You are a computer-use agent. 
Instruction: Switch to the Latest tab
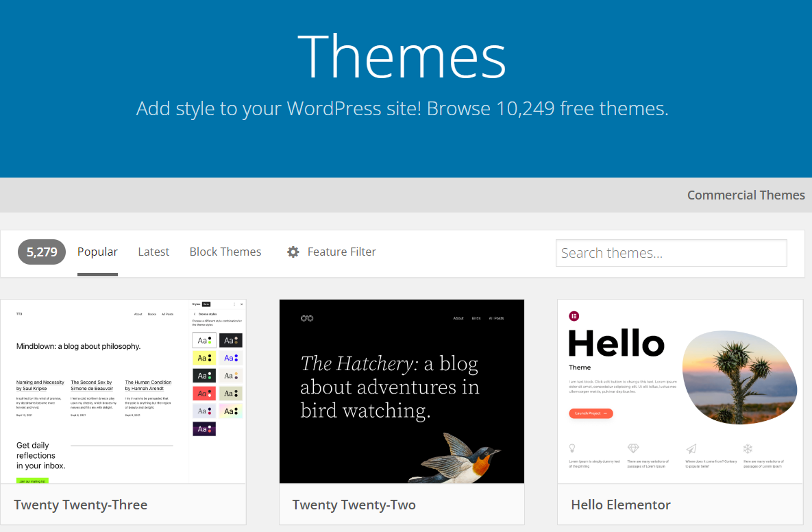153,252
